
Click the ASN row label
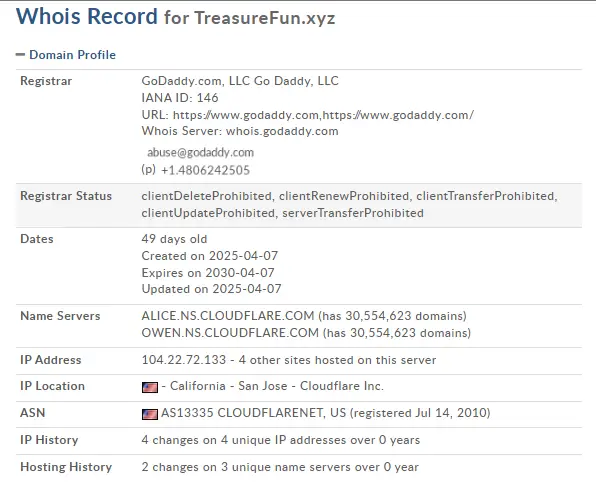(x=33, y=413)
